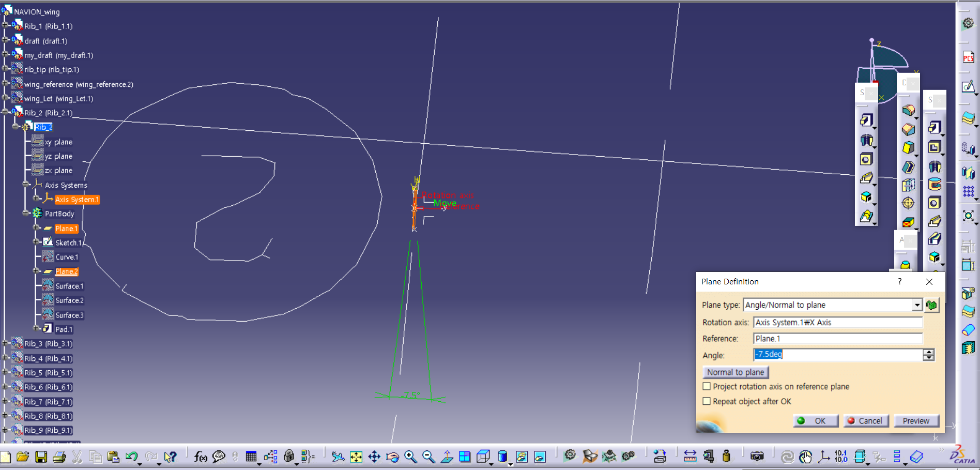Click OK in Plane Definition dialog

816,421
